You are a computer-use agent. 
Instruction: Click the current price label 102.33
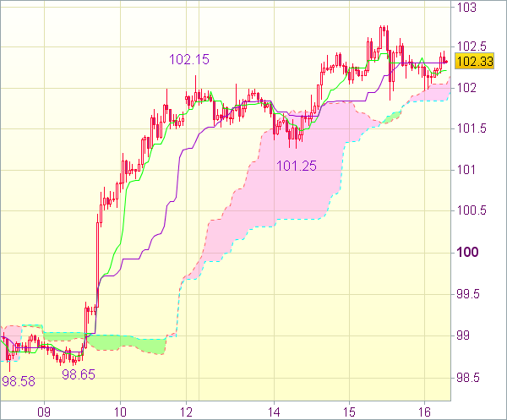[x=474, y=61]
